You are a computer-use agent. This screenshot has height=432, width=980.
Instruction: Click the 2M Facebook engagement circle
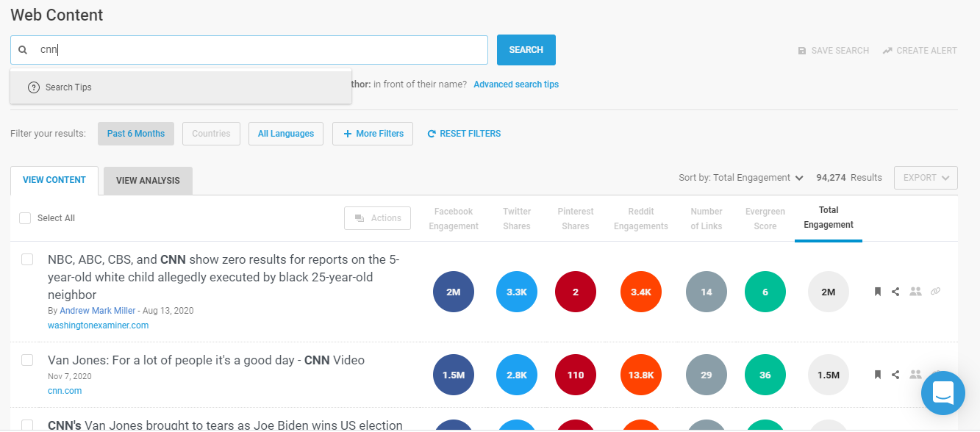pos(454,292)
